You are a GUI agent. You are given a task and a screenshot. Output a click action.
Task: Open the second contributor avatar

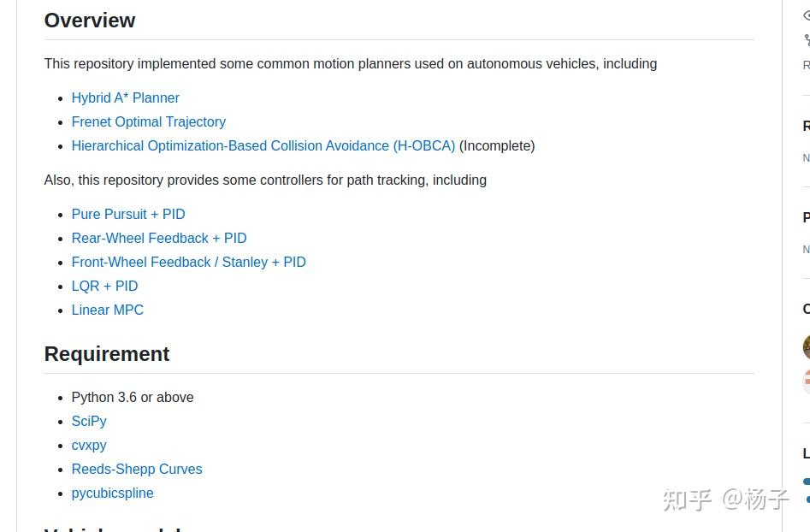click(806, 381)
